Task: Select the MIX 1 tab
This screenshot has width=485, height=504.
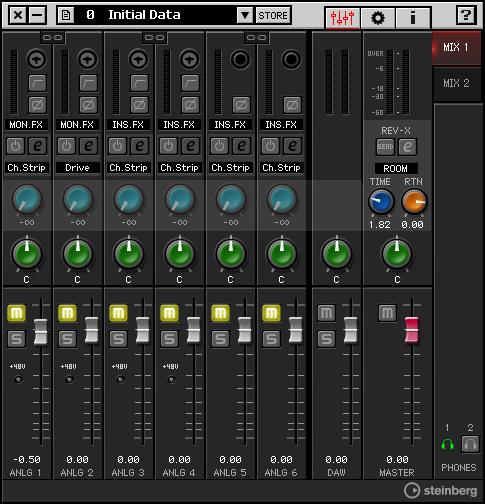Action: point(457,48)
